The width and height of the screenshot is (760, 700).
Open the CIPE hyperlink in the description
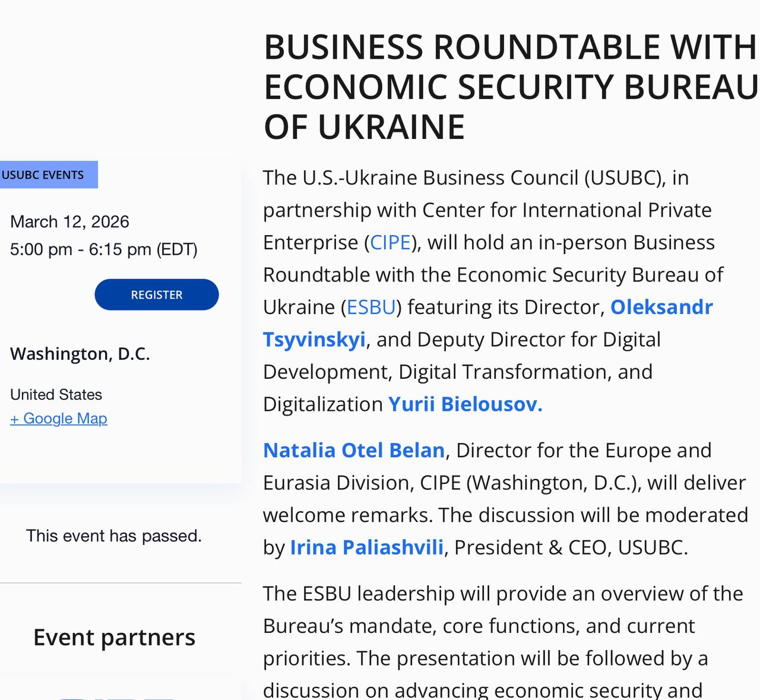point(389,242)
